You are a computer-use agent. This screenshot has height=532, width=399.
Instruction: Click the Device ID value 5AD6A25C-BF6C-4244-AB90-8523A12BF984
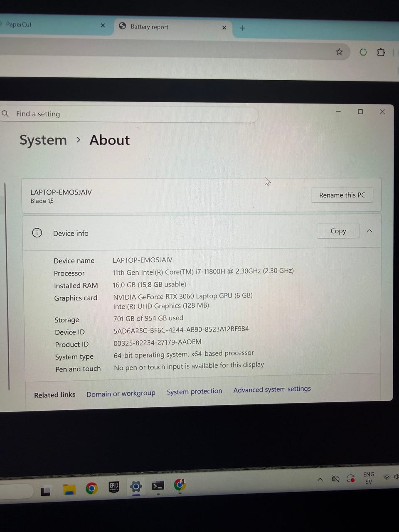pyautogui.click(x=181, y=330)
